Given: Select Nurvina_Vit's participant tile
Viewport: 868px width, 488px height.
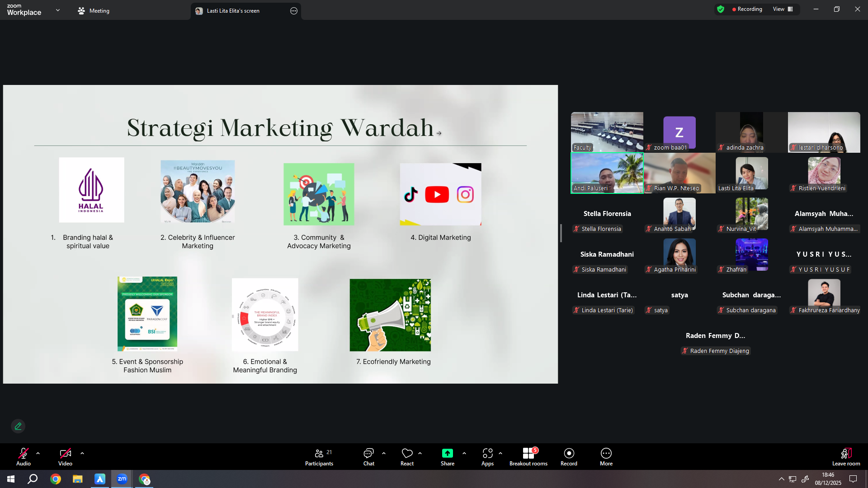Looking at the screenshot, I should pyautogui.click(x=752, y=214).
